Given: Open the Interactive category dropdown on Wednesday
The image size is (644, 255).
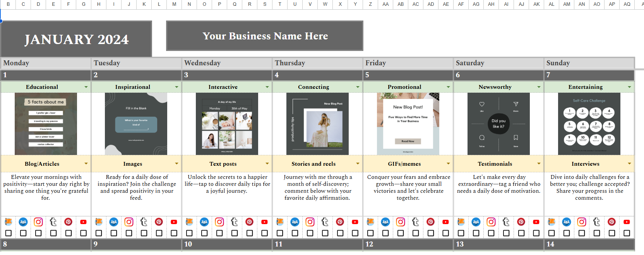Looking at the screenshot, I should tap(267, 87).
